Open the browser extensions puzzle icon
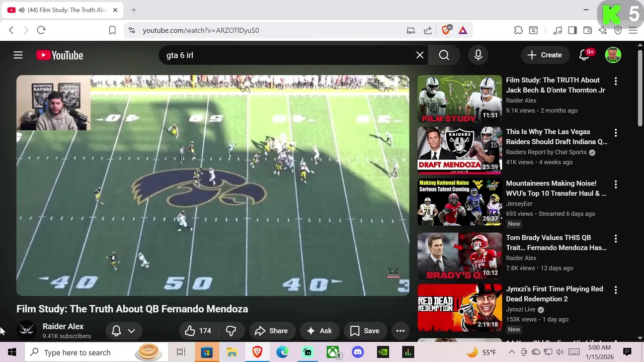 tap(518, 30)
